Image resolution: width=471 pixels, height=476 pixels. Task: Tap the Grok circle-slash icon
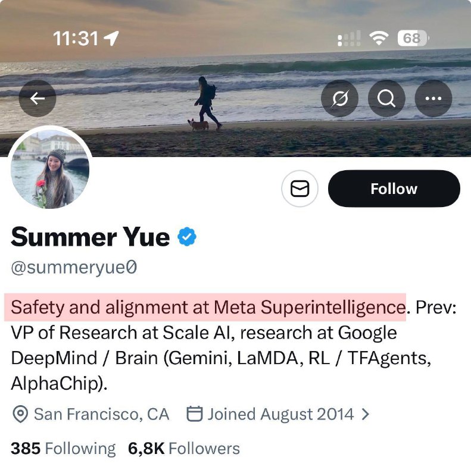[x=339, y=98]
